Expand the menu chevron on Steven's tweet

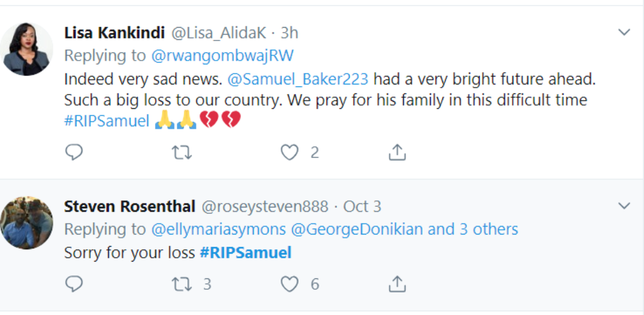click(x=624, y=206)
